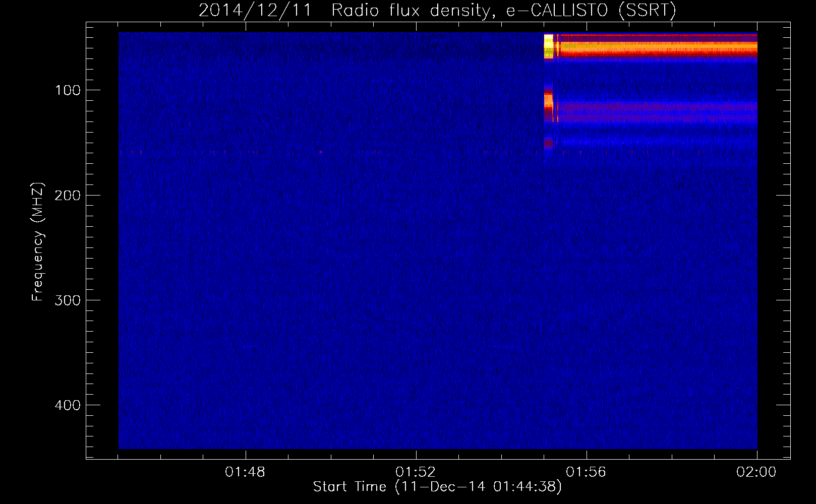816x504 pixels.
Task: Click the 'Start Time (11-Dec-14 01:44:38)' label
Action: point(437,487)
